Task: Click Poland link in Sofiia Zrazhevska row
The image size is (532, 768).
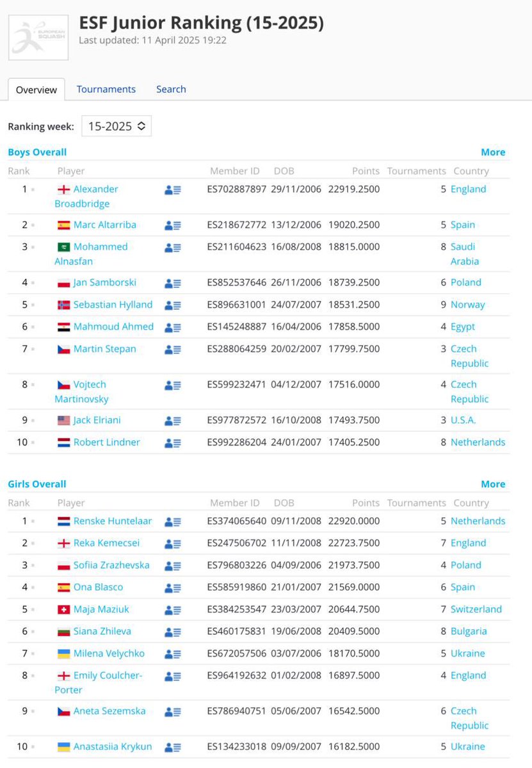Action: [x=466, y=565]
